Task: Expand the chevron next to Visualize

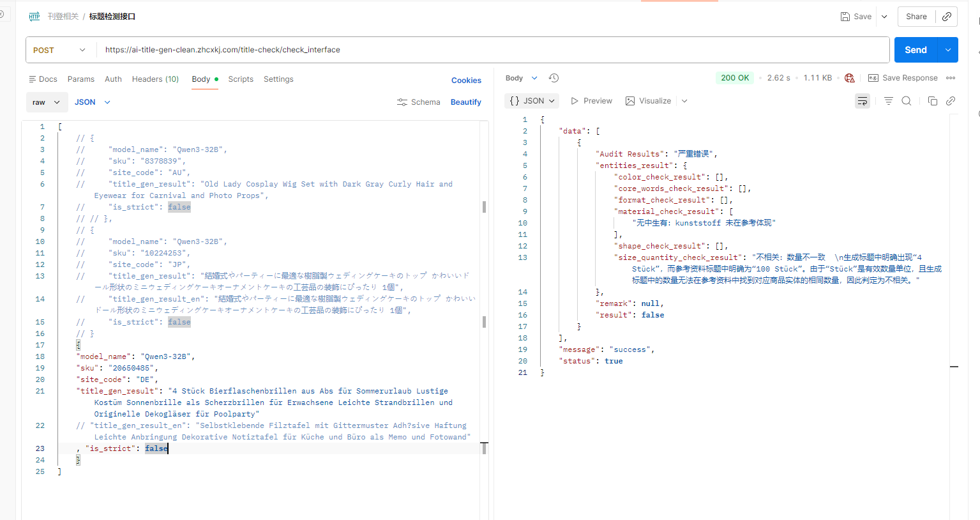Action: pos(684,101)
